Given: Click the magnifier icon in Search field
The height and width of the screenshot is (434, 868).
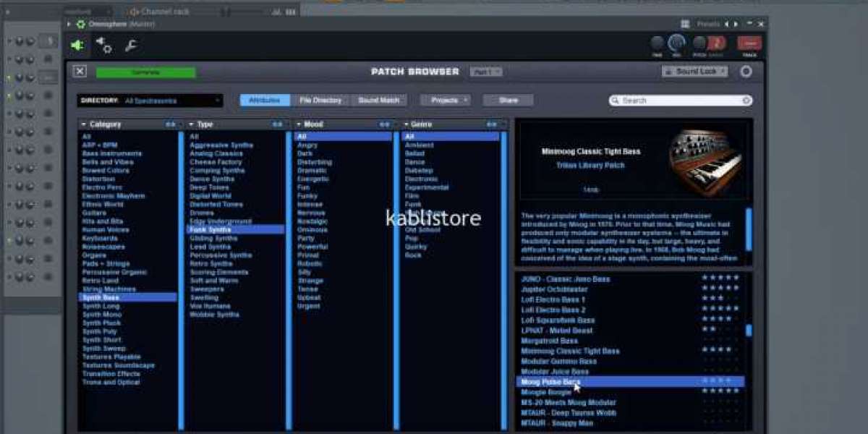Looking at the screenshot, I should coord(616,101).
